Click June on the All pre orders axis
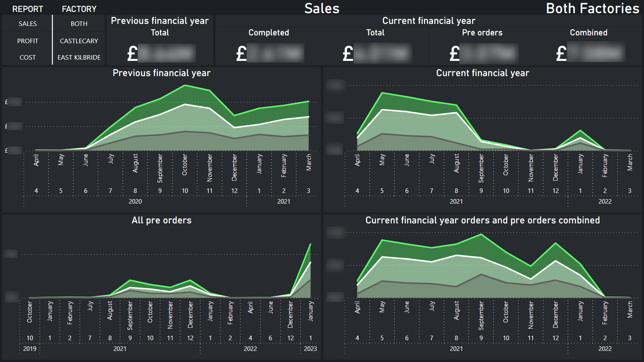Screen dimensions: 644x362 270,307
